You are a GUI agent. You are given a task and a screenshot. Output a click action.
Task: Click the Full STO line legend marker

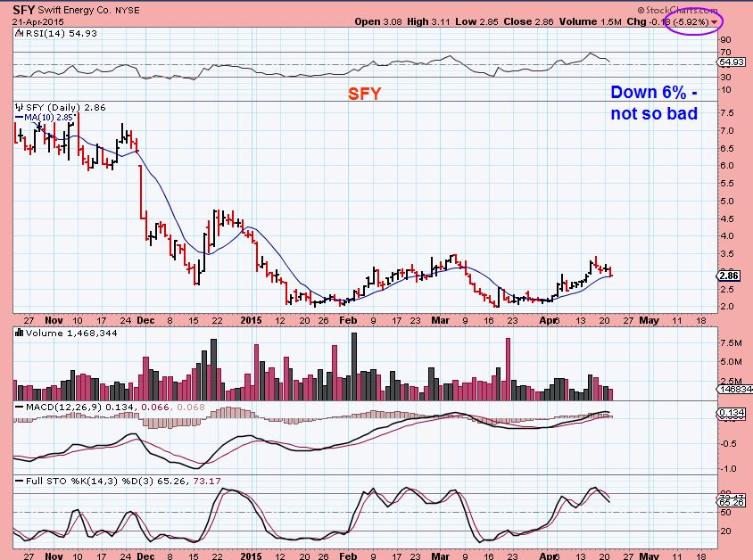[20, 481]
